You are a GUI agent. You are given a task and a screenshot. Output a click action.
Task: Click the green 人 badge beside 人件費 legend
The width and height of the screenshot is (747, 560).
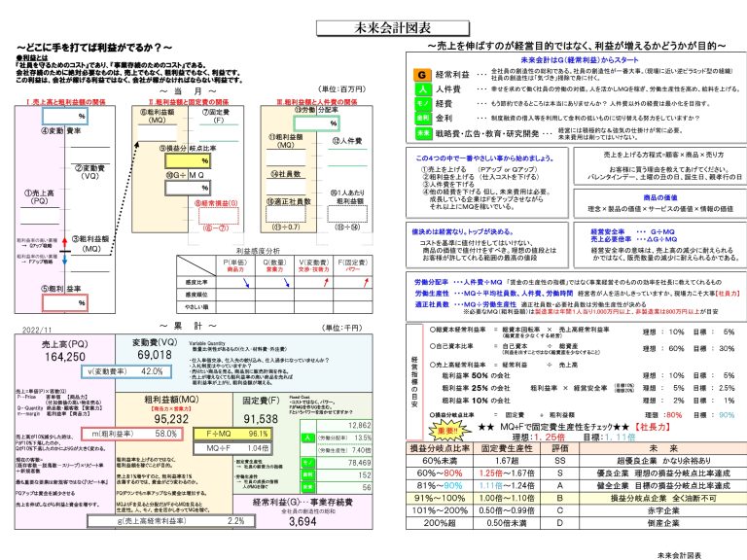(x=422, y=89)
